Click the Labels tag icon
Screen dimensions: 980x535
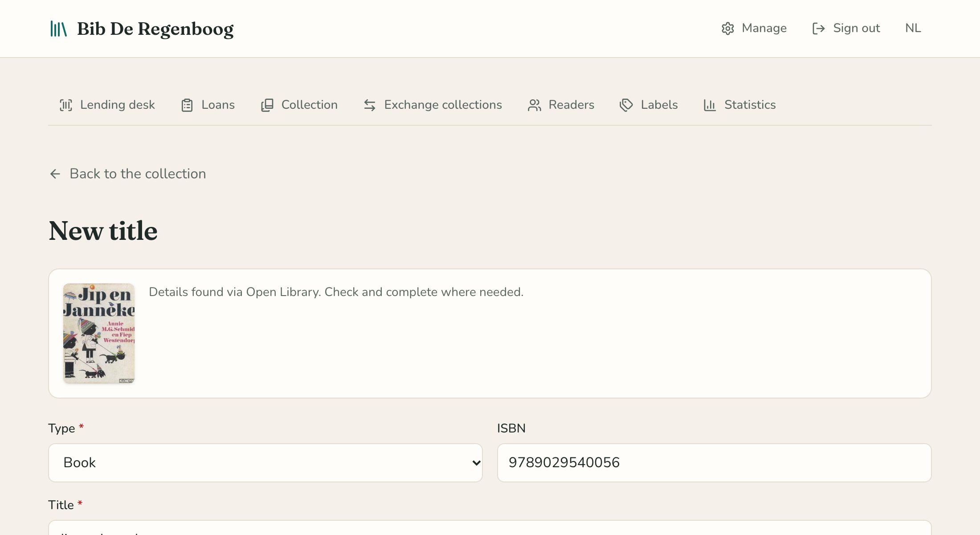pos(626,105)
